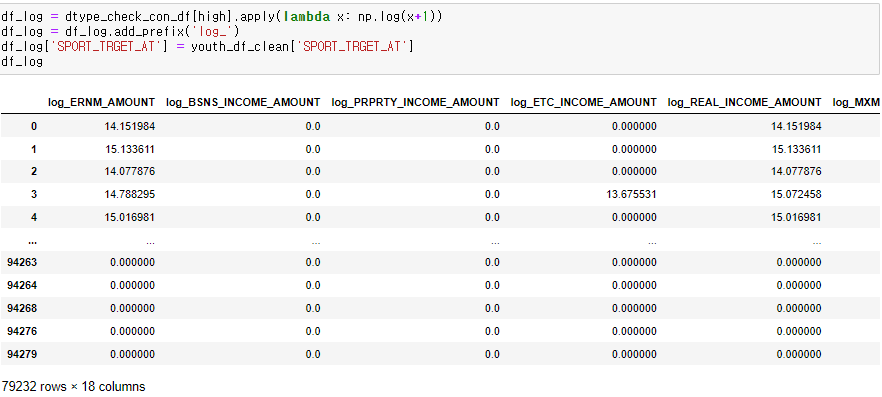This screenshot has width=882, height=397.
Task: Click the value 14.788295
Action: point(129,195)
